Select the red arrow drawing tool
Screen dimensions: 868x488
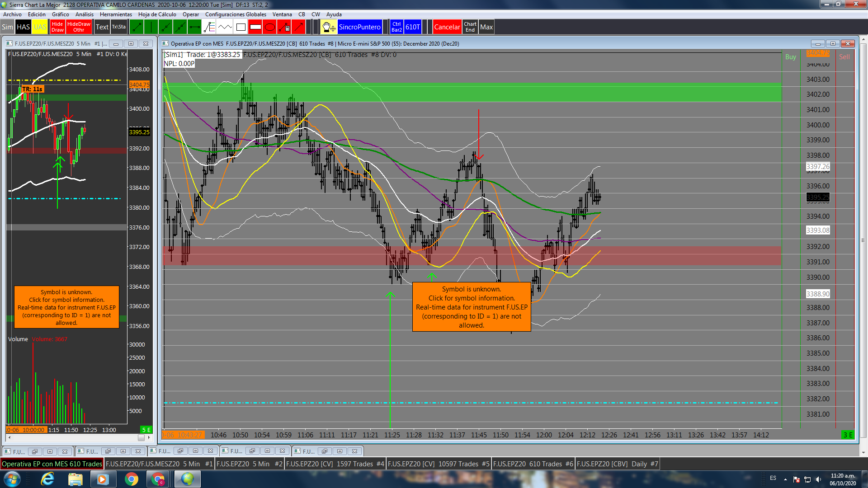pyautogui.click(x=298, y=27)
